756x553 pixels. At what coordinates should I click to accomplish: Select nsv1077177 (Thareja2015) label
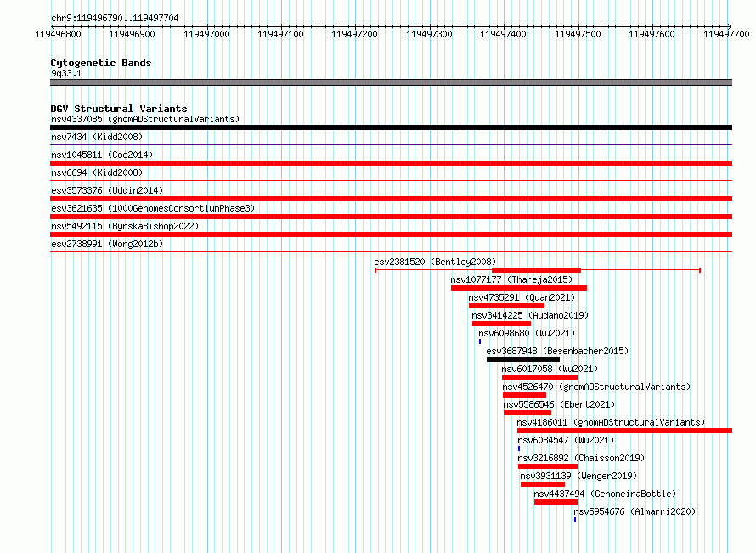tap(511, 279)
